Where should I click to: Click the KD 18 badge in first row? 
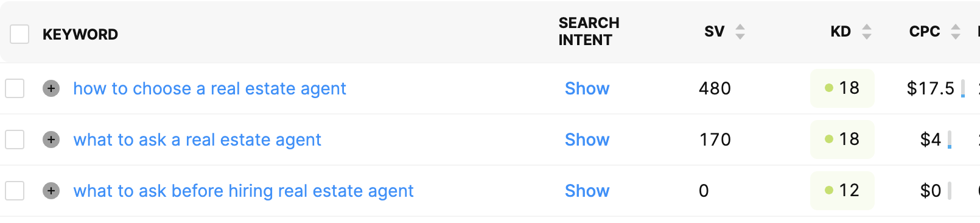click(x=842, y=88)
